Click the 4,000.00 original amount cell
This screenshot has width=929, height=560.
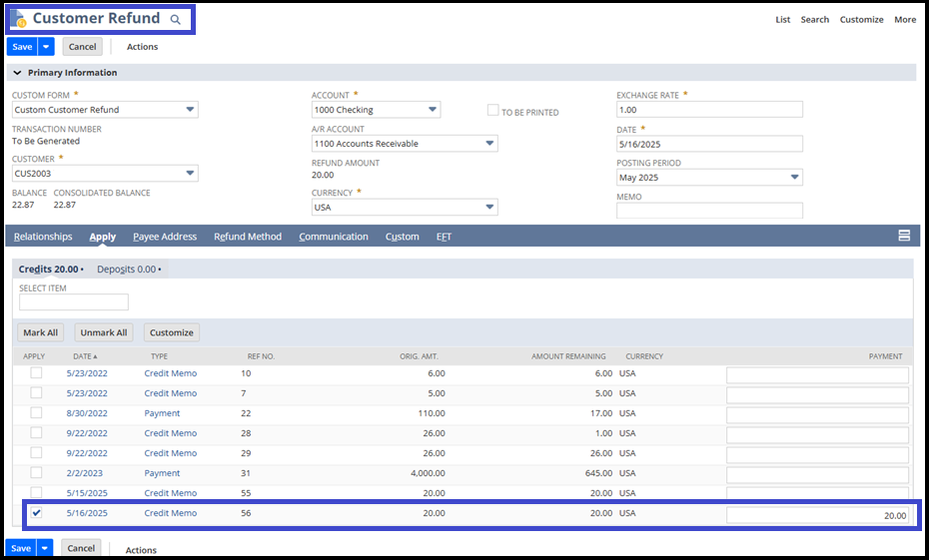coord(426,473)
